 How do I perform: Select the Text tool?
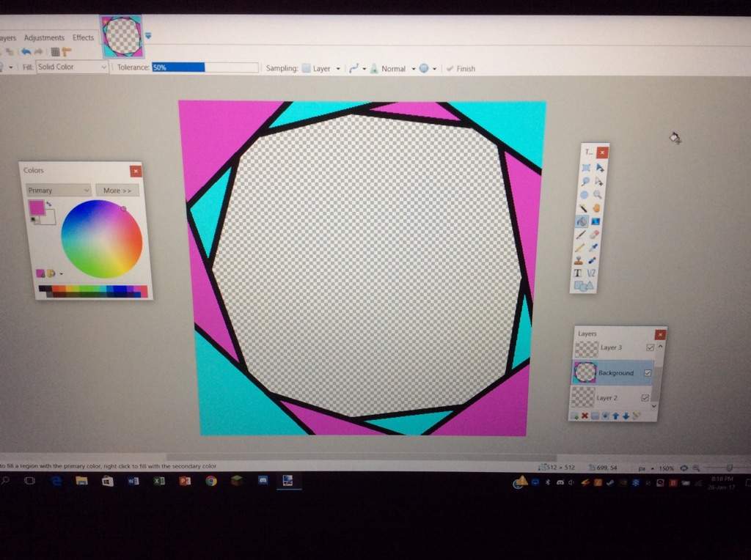click(x=578, y=273)
